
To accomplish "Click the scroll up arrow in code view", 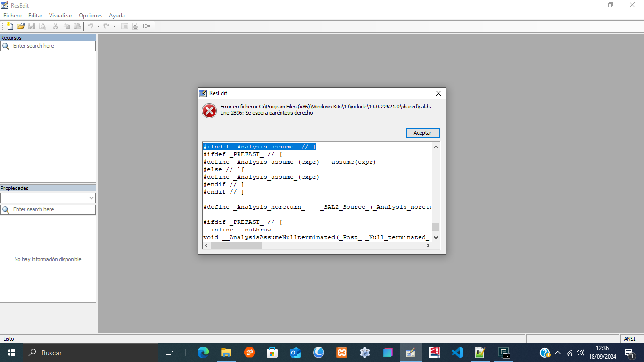I will pos(436,147).
